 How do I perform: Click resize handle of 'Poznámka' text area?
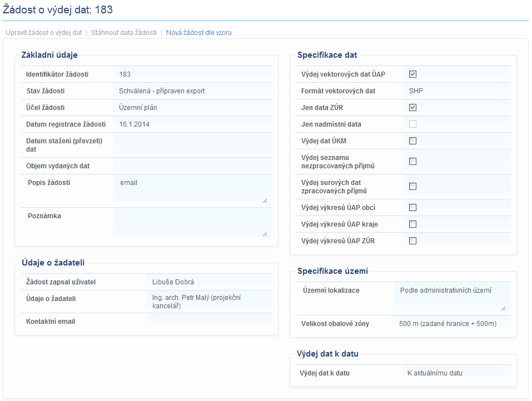(265, 234)
